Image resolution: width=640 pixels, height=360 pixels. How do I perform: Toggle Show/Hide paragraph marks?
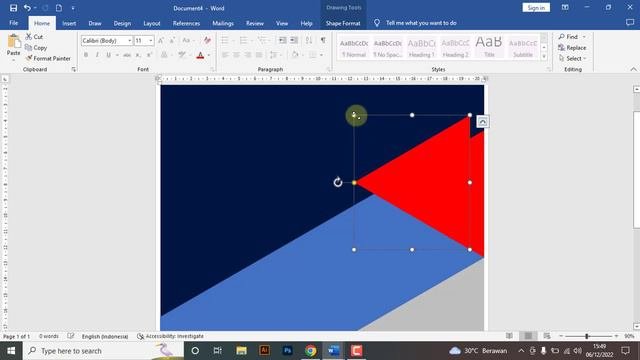(323, 40)
